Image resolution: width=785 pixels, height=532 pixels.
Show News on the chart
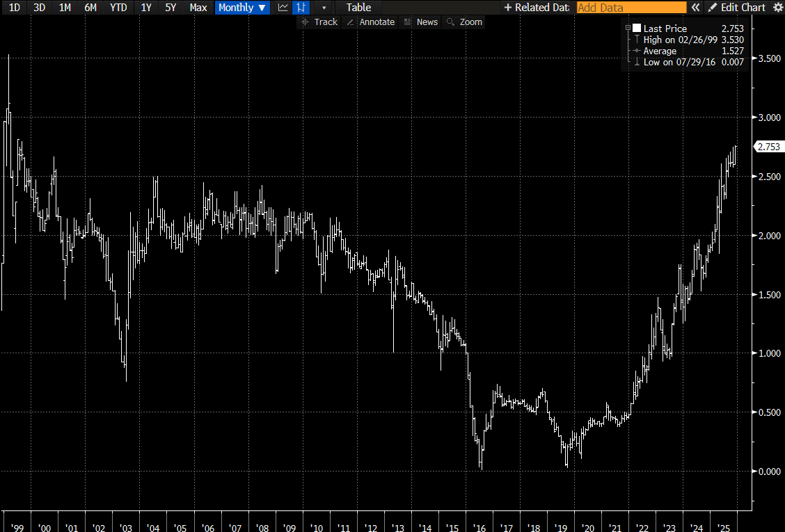pyautogui.click(x=422, y=22)
